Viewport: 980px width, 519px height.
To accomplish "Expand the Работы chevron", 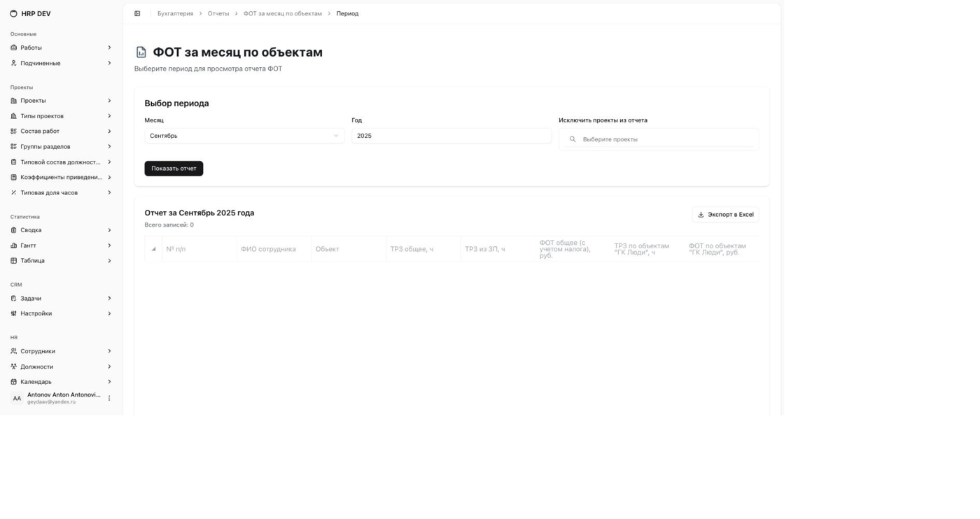I will [109, 48].
